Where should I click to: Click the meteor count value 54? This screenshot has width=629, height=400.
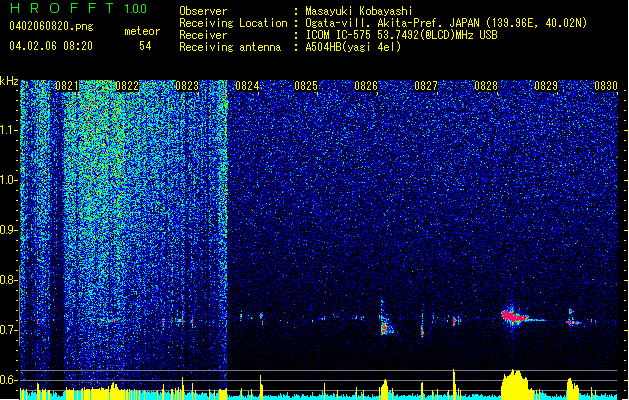click(x=145, y=46)
